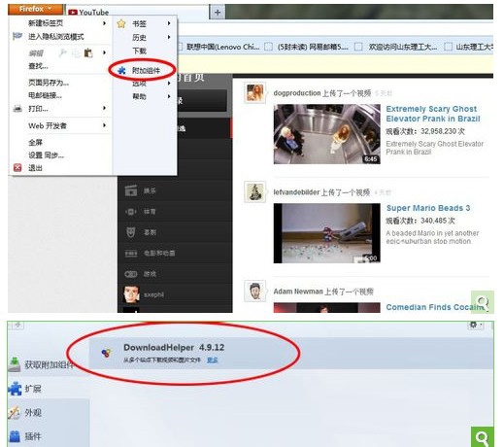The height and width of the screenshot is (447, 504).
Task: Open the Super Mario Beads 3 link
Action: 428,208
